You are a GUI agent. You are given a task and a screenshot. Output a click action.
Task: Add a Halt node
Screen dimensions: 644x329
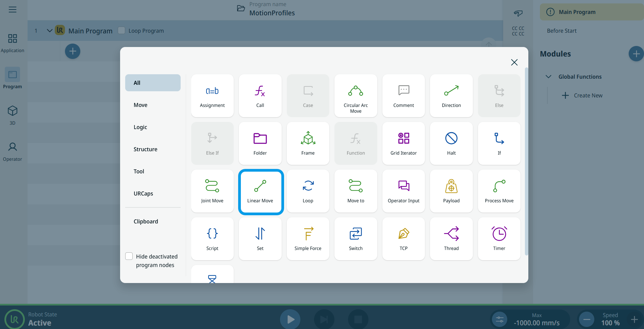click(451, 143)
